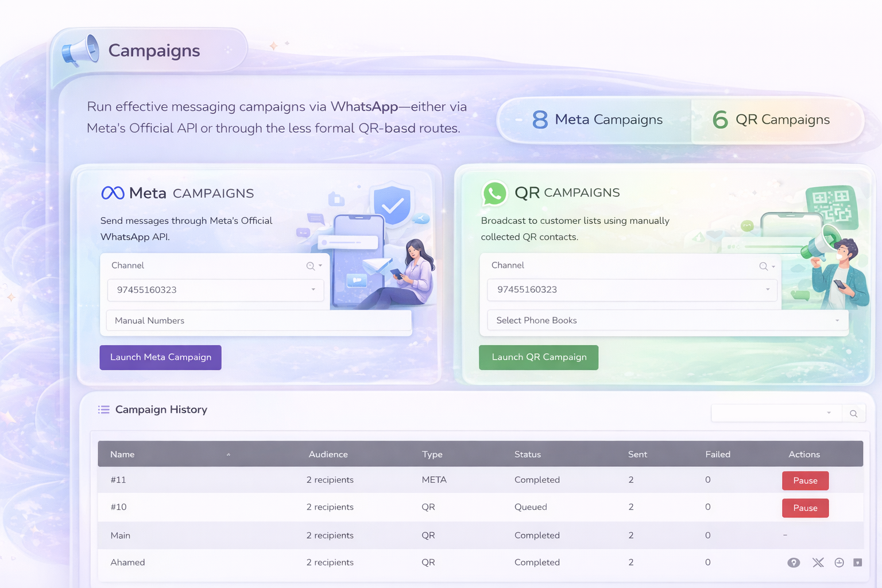Click 'Channel' label in QR Campaigns card
This screenshot has height=588, width=882.
pyautogui.click(x=508, y=265)
